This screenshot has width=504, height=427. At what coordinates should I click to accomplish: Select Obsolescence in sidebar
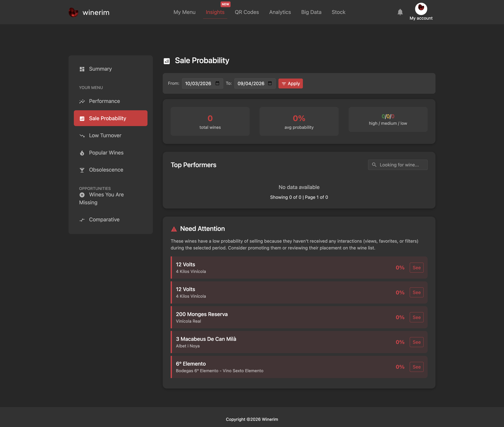pos(111,170)
